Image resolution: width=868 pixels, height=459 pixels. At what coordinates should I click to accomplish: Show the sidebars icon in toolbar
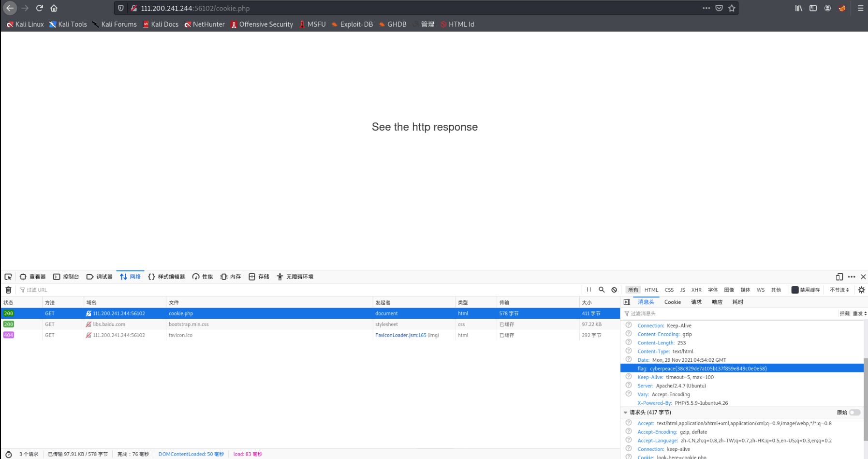(813, 8)
